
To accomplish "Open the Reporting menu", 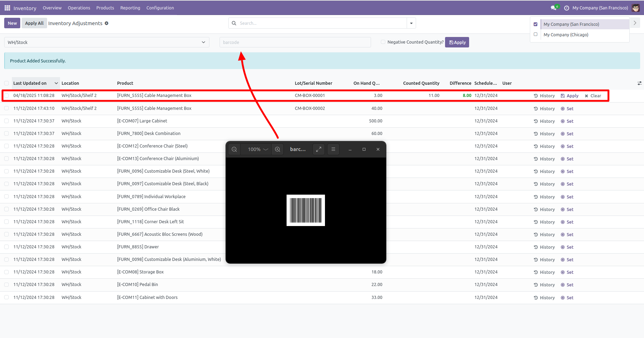I will tap(130, 8).
